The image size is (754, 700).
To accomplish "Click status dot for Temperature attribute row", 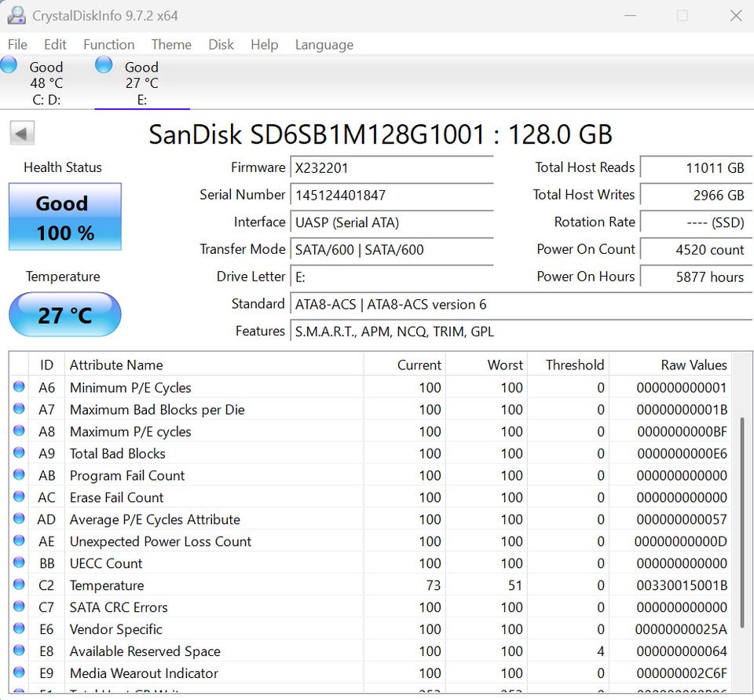I will (19, 585).
